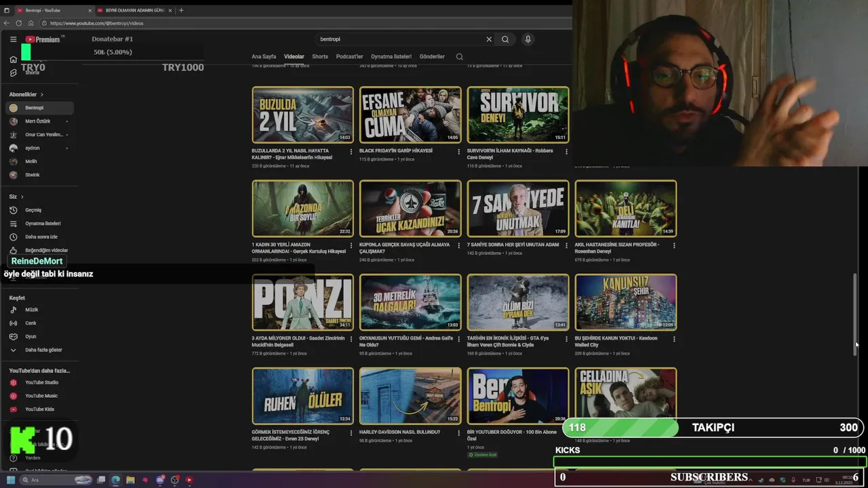Open the Gönderiler tab
Viewport: 868px width, 488px height.
[432, 57]
